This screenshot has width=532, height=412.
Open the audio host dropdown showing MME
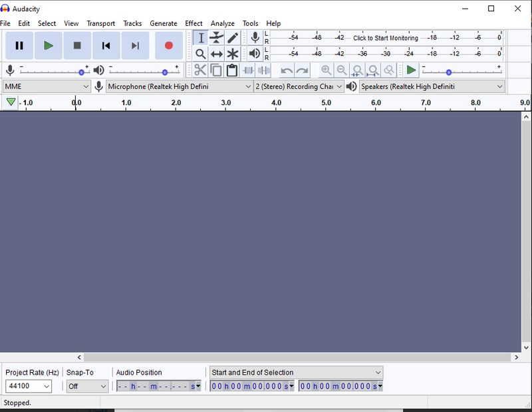pos(47,86)
